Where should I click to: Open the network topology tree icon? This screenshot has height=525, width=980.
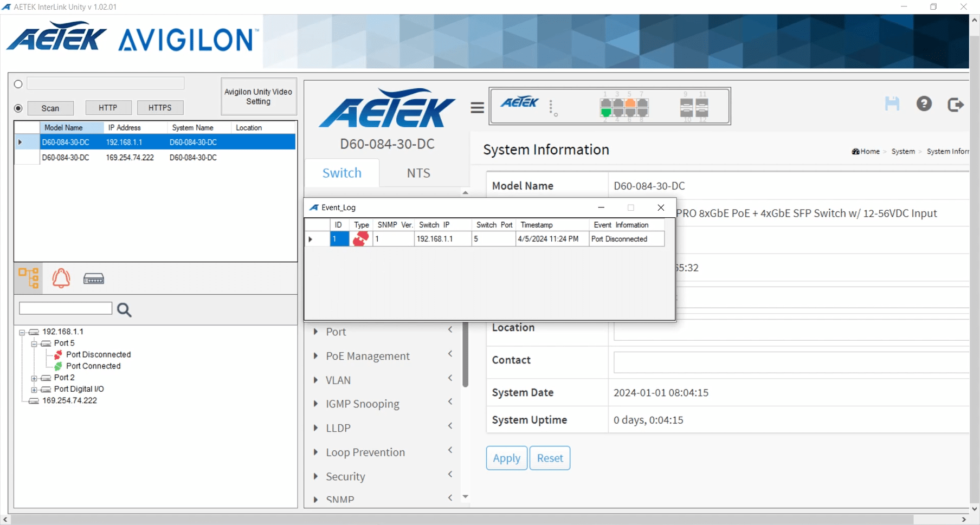[29, 278]
